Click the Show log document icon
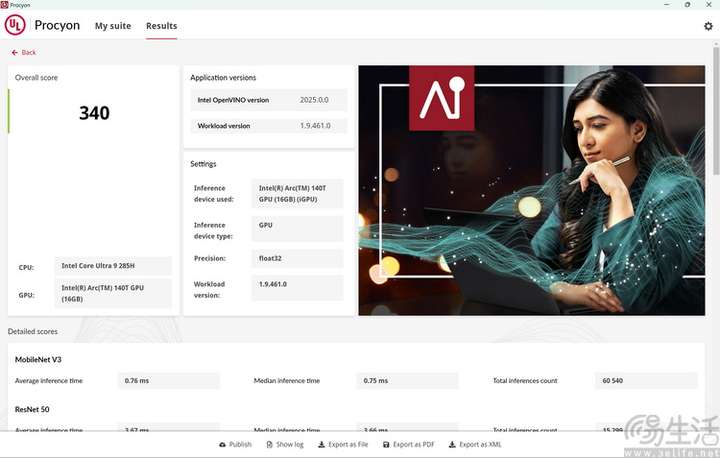This screenshot has width=720, height=458. click(270, 445)
